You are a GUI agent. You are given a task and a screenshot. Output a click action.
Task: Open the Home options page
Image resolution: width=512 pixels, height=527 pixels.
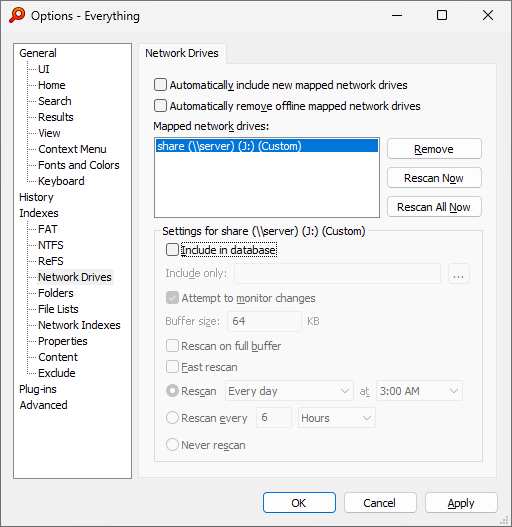tap(51, 85)
